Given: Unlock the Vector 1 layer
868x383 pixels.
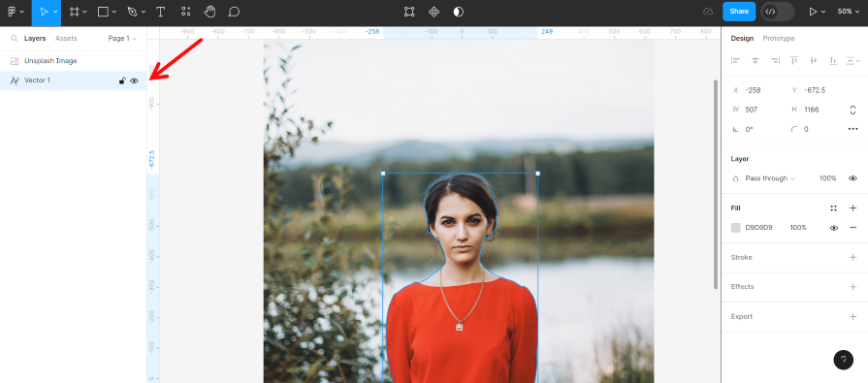Looking at the screenshot, I should 122,80.
